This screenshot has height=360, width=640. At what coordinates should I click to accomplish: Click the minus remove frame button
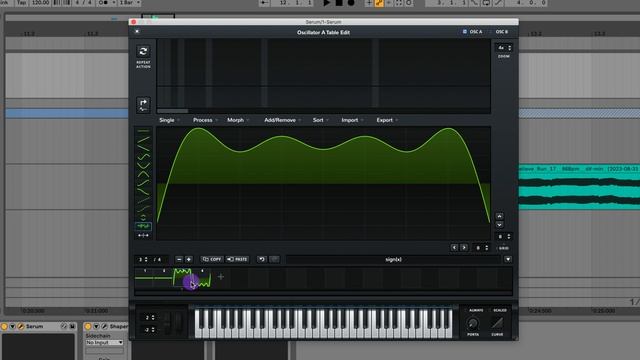click(x=179, y=259)
